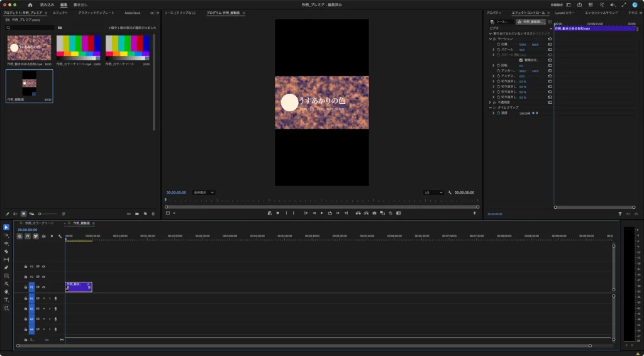
Task: Select 作例_動きのある告知.mp4 thumbnail
Action: (x=29, y=48)
